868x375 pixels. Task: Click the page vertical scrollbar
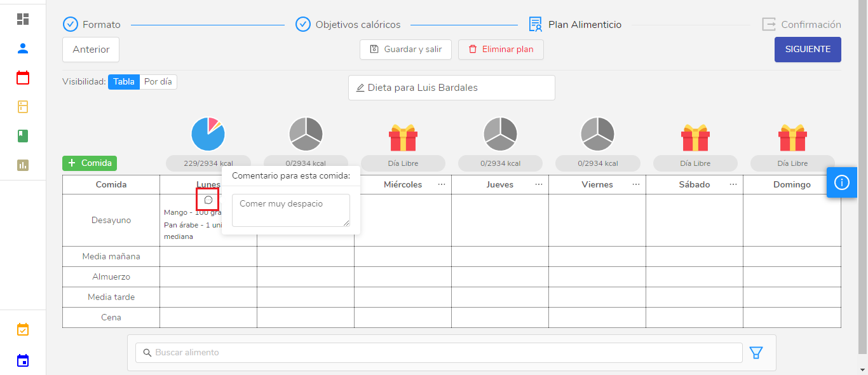864,178
